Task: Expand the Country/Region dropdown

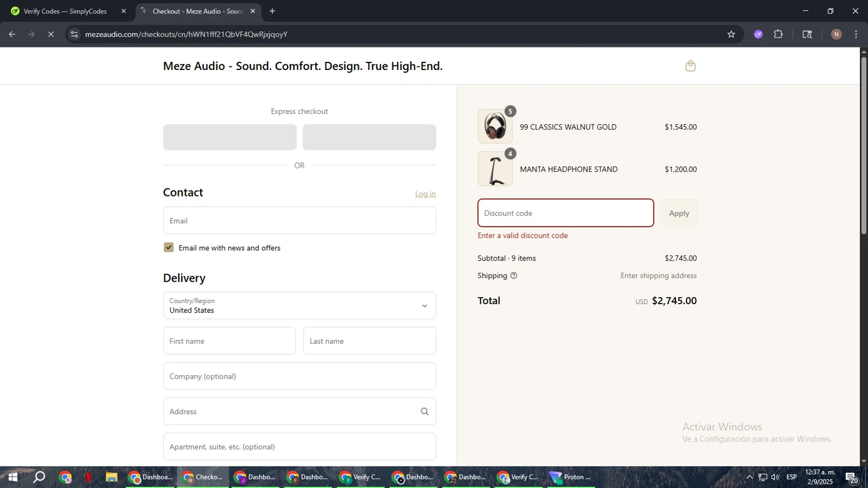Action: [x=299, y=305]
